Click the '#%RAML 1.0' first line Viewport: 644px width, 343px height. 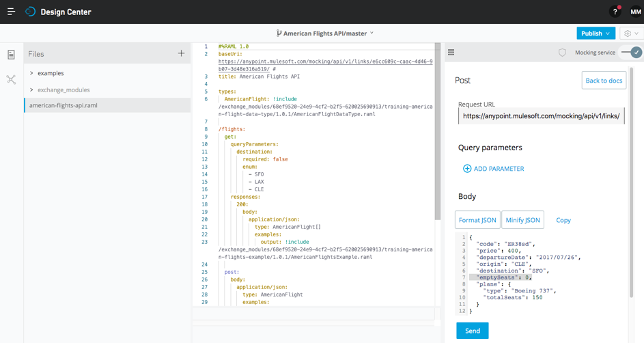point(234,46)
